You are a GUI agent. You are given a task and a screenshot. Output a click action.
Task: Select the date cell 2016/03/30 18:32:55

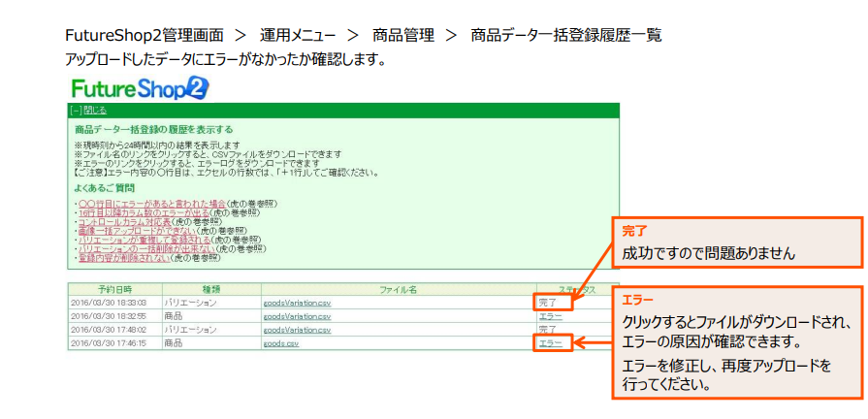[x=109, y=316]
